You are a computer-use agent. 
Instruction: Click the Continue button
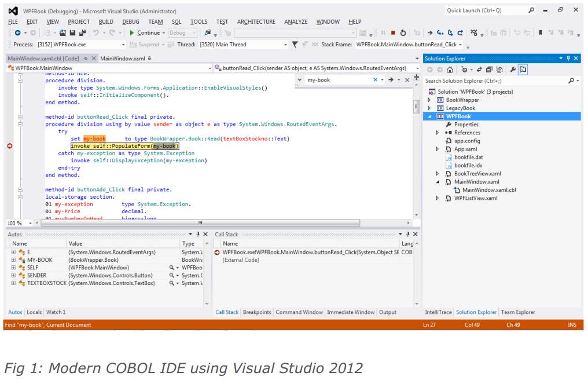coord(150,33)
